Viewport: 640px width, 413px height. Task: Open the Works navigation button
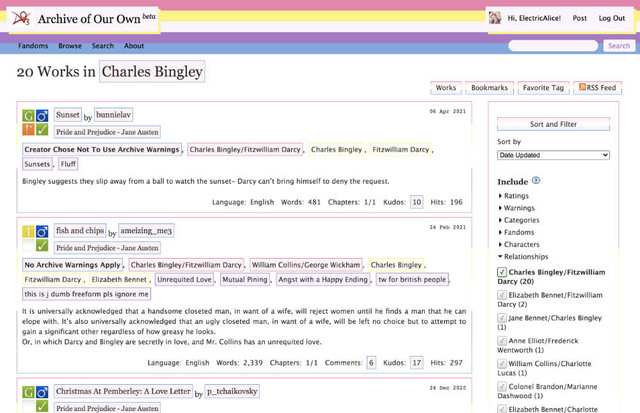(x=446, y=87)
